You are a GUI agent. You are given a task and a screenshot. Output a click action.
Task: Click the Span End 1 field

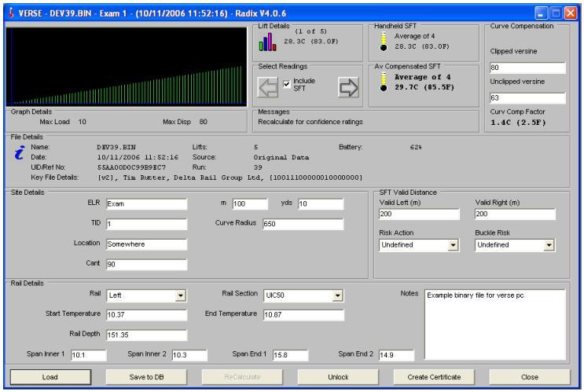coord(291,355)
